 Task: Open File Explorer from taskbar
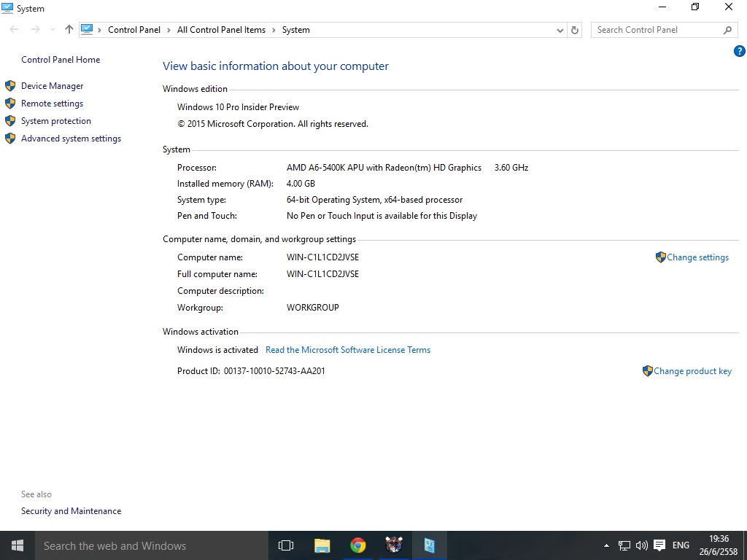click(x=322, y=545)
